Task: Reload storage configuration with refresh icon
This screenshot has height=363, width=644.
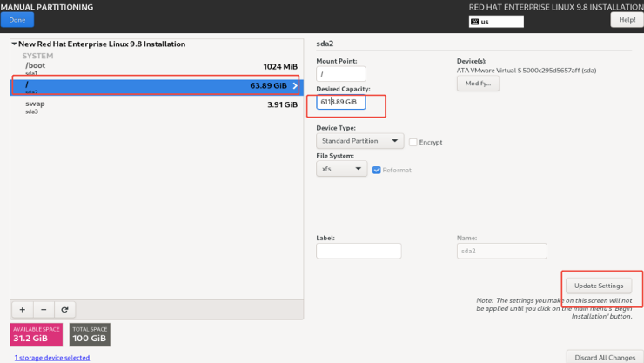Action: [64, 310]
